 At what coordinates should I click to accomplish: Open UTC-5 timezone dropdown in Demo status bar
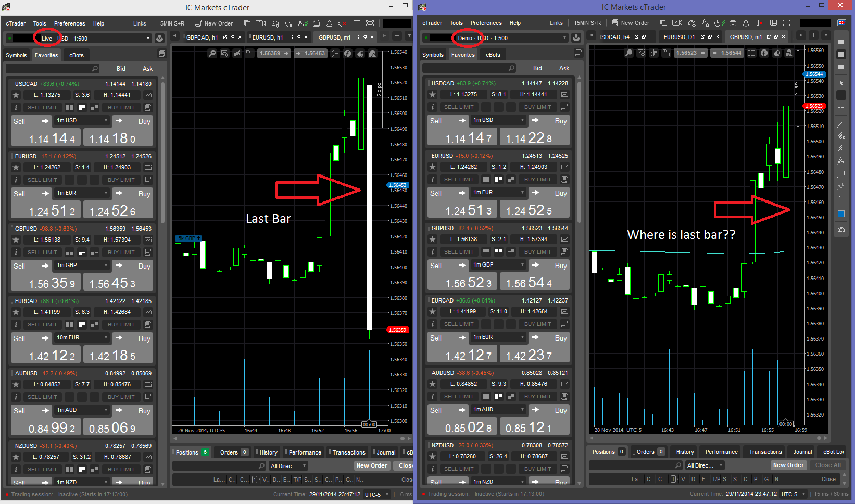(793, 494)
